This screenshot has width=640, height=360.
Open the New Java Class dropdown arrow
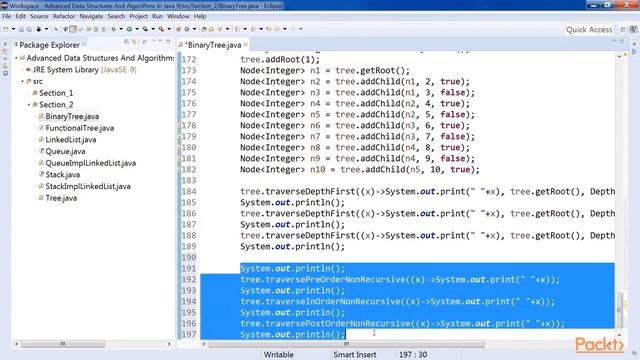pos(194,29)
